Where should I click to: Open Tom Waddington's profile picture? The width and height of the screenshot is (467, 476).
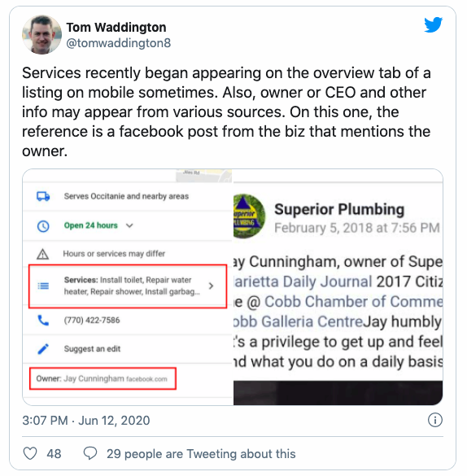(x=41, y=35)
